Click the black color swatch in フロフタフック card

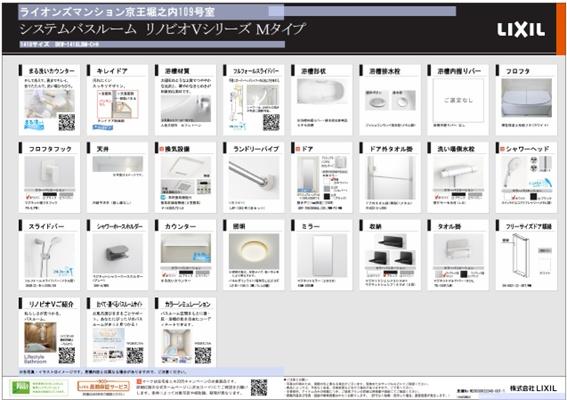(x=50, y=195)
